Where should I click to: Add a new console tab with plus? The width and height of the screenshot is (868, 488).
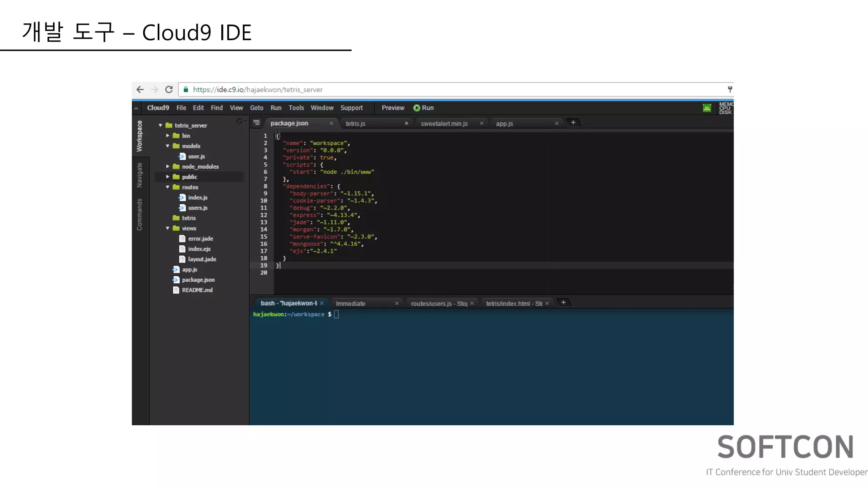click(x=563, y=302)
